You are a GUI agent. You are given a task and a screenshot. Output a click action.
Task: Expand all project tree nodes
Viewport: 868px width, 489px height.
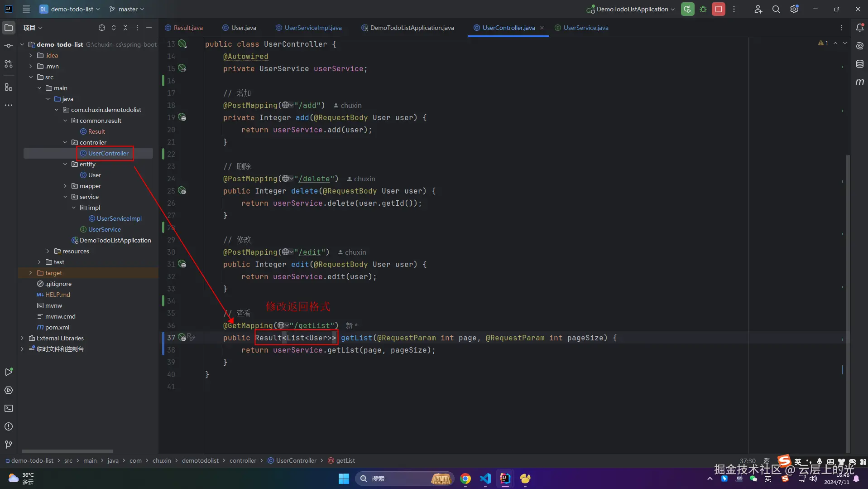point(114,28)
